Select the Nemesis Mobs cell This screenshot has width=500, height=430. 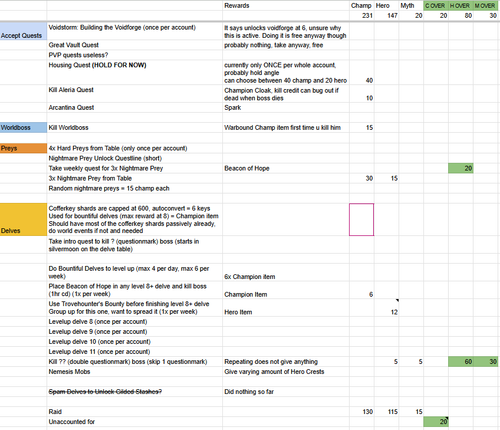(135, 371)
